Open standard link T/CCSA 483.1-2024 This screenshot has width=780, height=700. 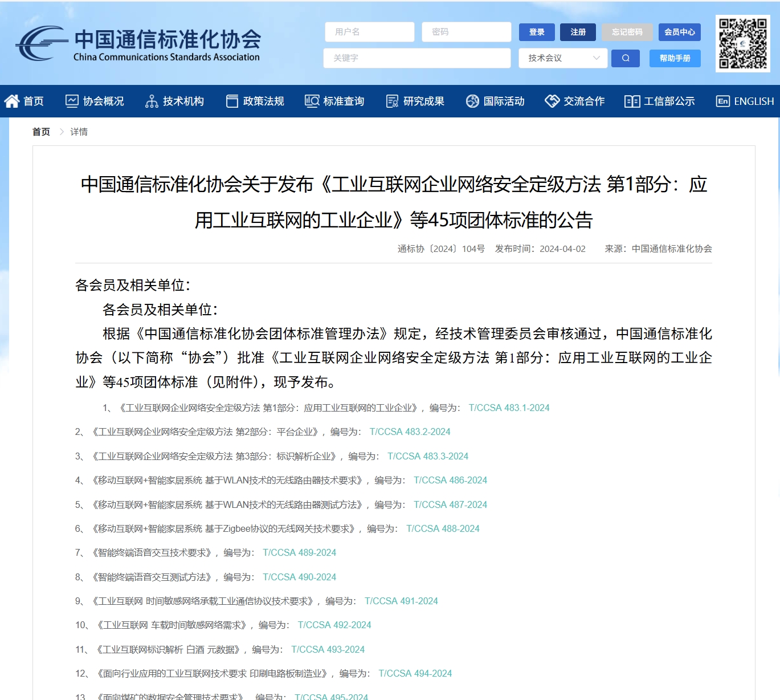click(x=509, y=408)
